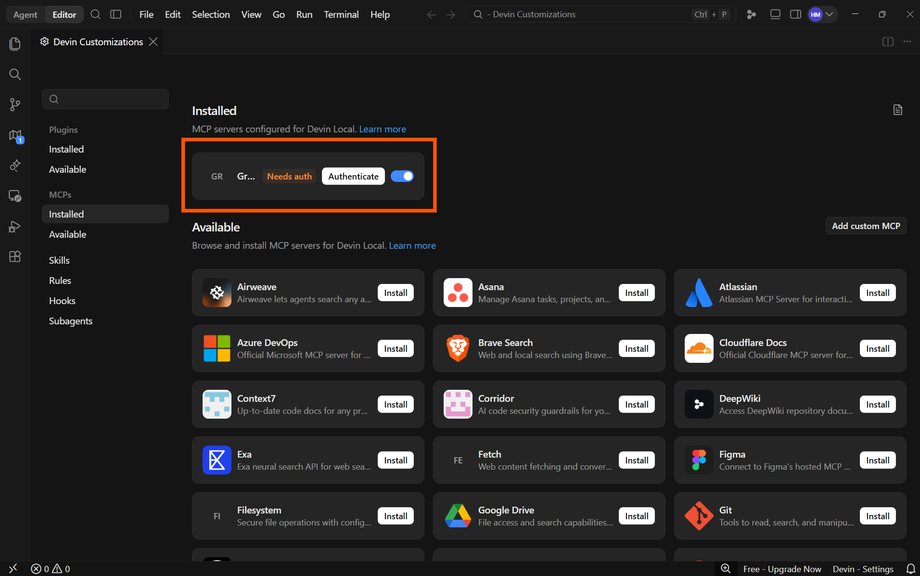Viewport: 920px width, 576px height.
Task: Install the Airweave MCP server
Action: pyautogui.click(x=395, y=293)
